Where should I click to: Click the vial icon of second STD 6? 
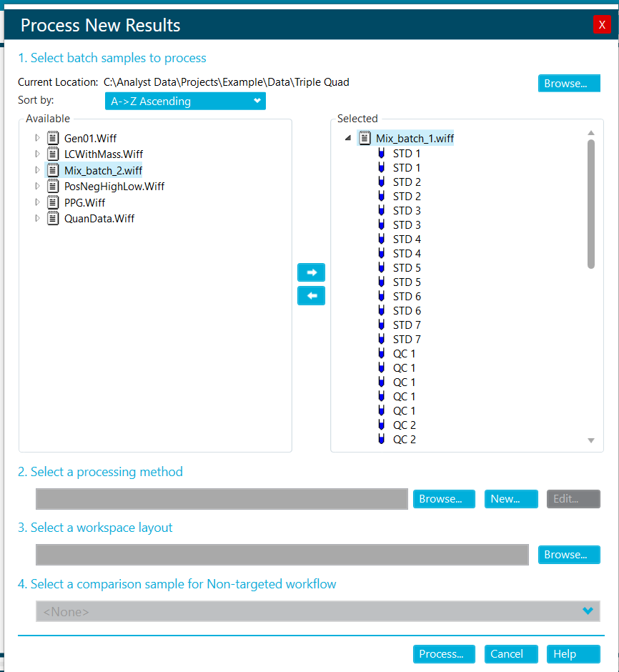(x=381, y=310)
